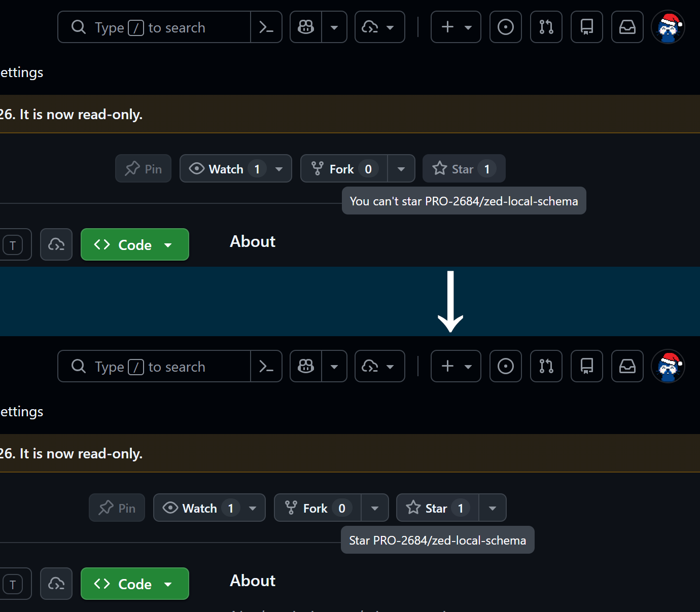This screenshot has width=700, height=612.
Task: Open Issues icon in top header
Action: click(506, 27)
